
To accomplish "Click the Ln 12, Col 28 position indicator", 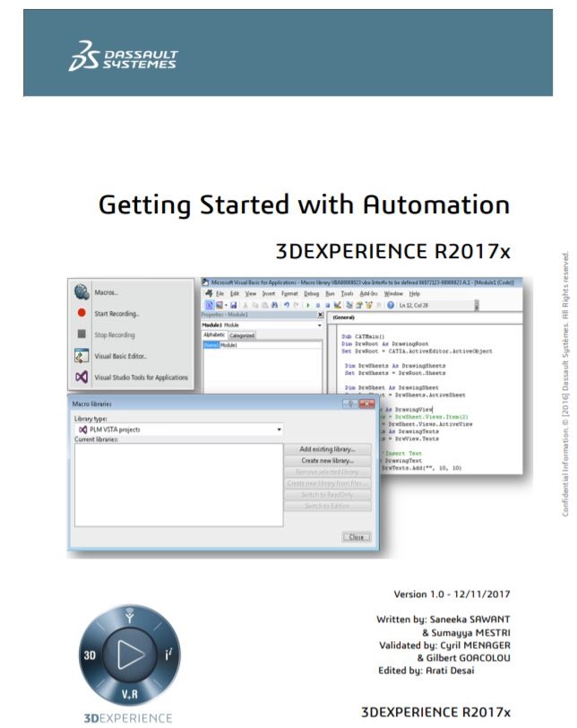I will [x=414, y=305].
